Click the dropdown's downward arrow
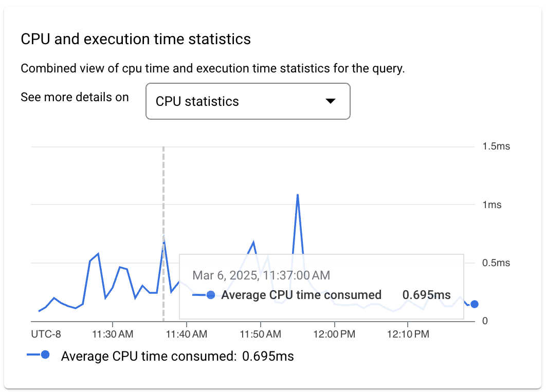The image size is (546, 392). 331,101
